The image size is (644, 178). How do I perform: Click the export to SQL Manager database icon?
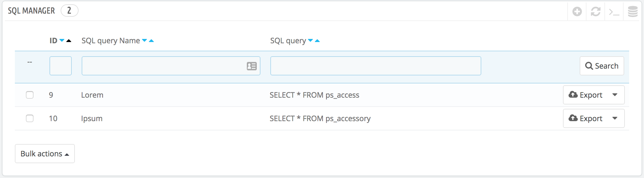pos(633,12)
